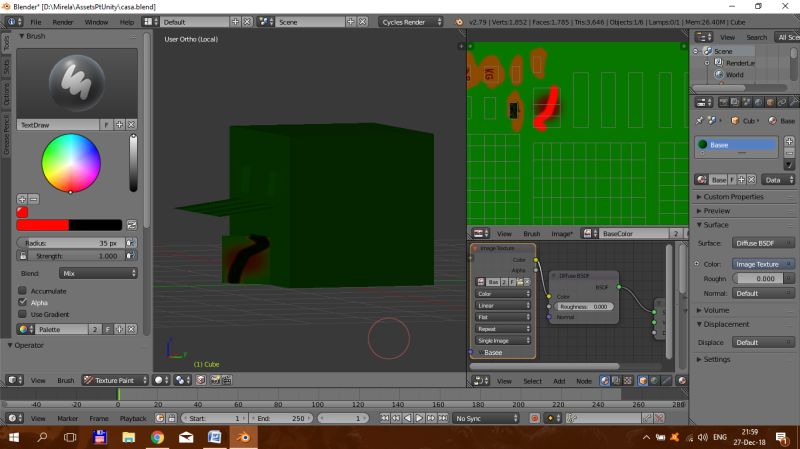This screenshot has height=449, width=800.
Task: Open the Render Layers properties tab
Action: click(x=735, y=103)
